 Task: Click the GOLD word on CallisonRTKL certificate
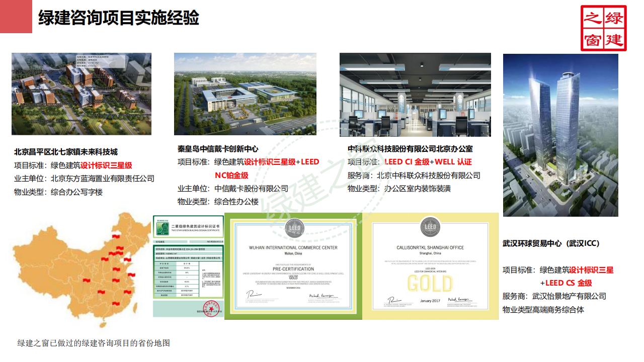pyautogui.click(x=430, y=284)
